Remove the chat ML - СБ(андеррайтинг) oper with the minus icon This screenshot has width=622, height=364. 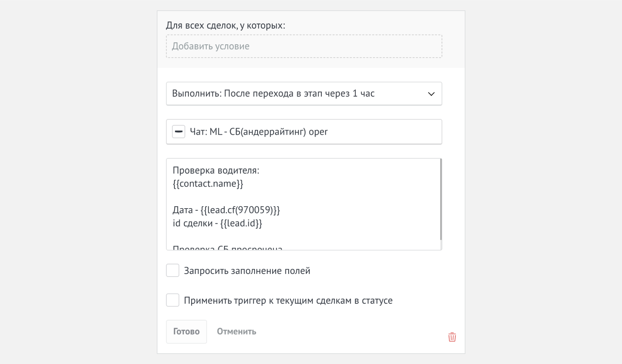[x=179, y=131]
